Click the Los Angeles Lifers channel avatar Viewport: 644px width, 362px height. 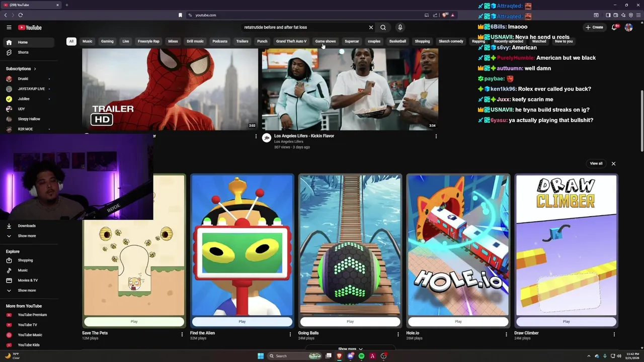click(x=267, y=138)
